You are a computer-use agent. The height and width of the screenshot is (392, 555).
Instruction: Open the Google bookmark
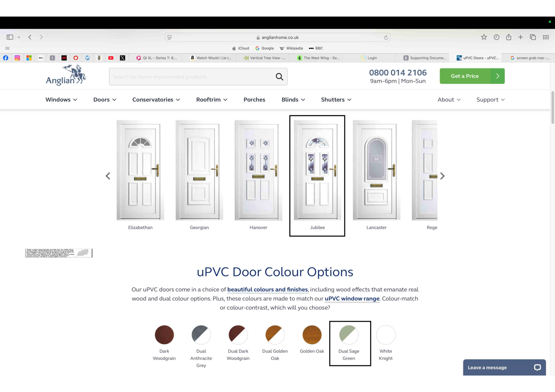tap(265, 48)
